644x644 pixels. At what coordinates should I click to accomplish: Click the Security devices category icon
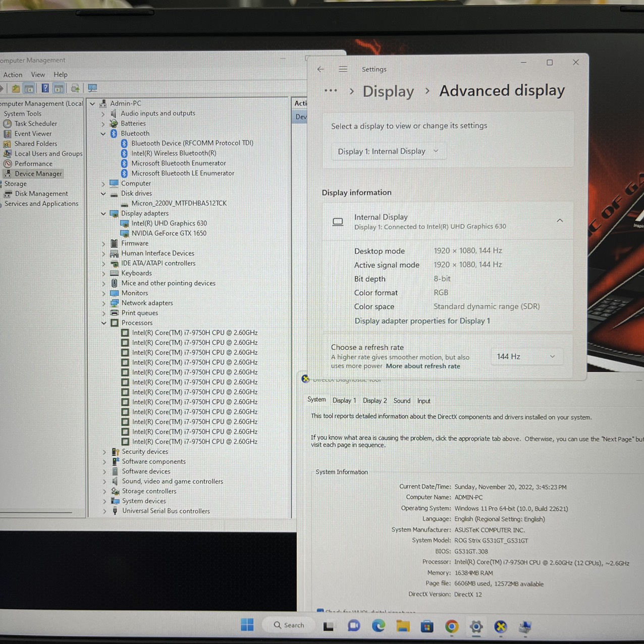[115, 452]
